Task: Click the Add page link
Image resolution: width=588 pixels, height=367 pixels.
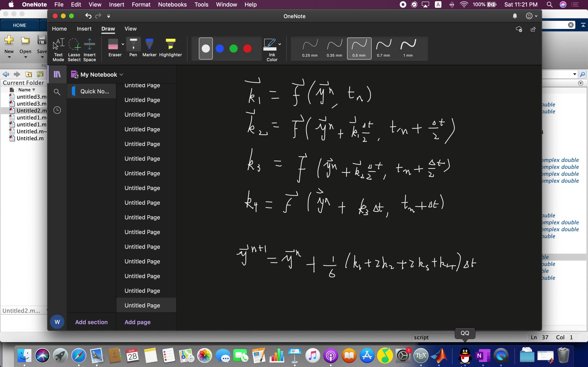Action: (138, 322)
